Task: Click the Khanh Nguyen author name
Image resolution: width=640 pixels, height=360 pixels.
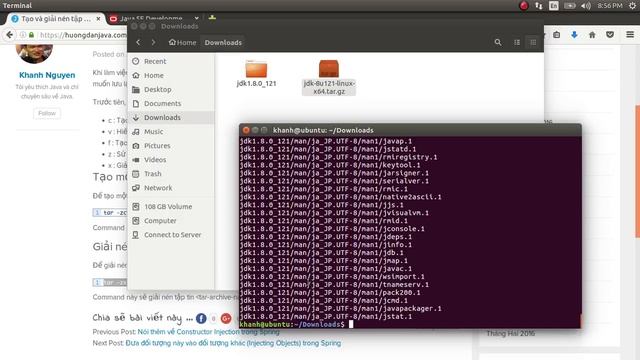Action: [47, 75]
